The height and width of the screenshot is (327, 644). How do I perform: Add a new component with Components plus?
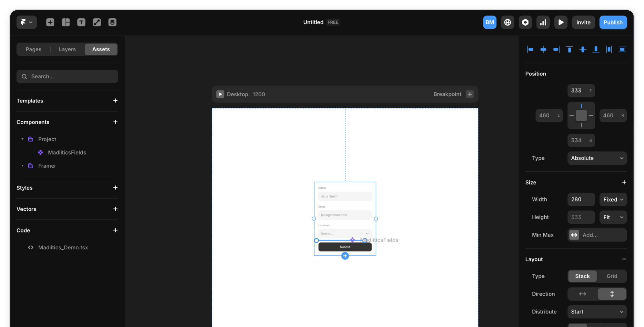115,122
